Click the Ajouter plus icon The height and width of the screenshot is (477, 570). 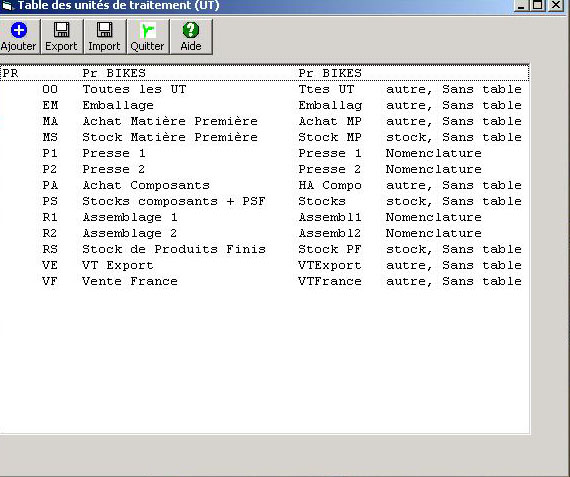[19, 30]
